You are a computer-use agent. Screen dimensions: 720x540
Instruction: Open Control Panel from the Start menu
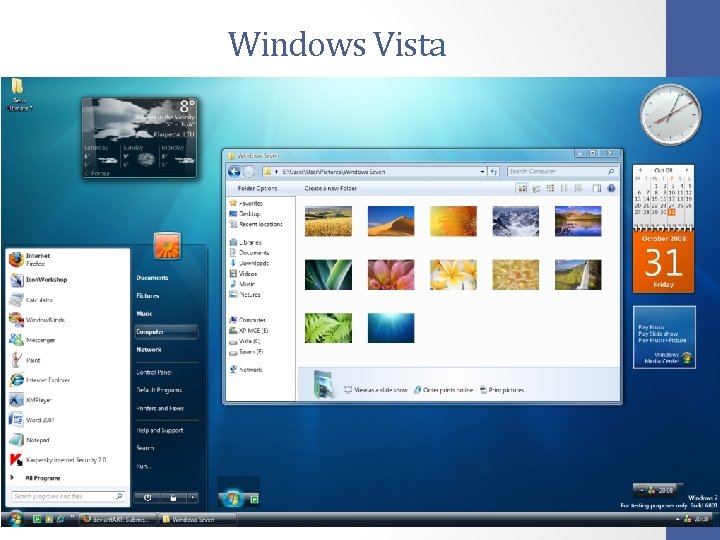[x=154, y=372]
